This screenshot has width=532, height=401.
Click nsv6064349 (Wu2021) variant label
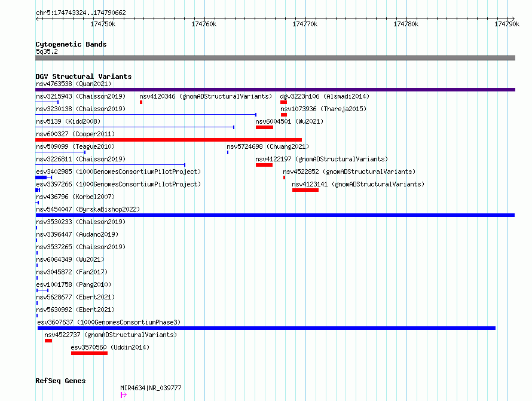coord(70,259)
